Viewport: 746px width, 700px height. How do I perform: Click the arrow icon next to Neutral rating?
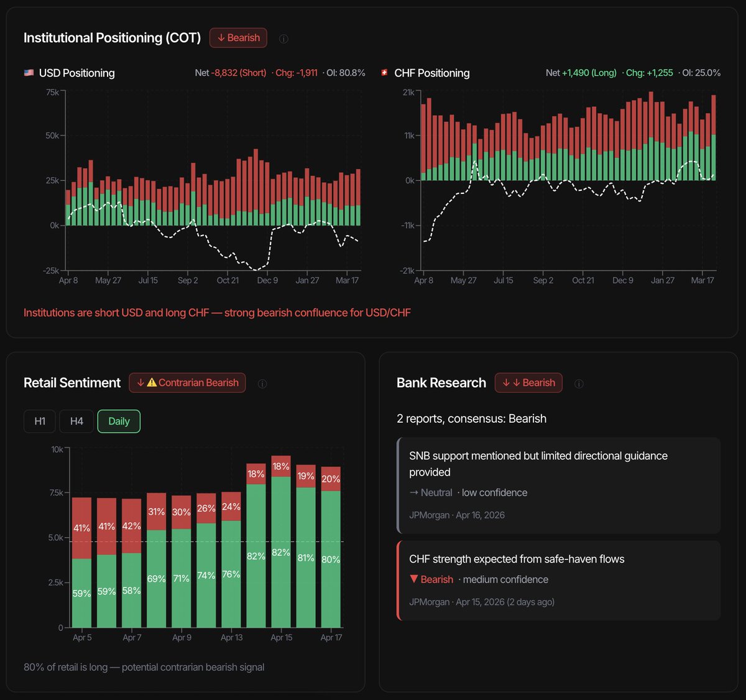pyautogui.click(x=414, y=492)
